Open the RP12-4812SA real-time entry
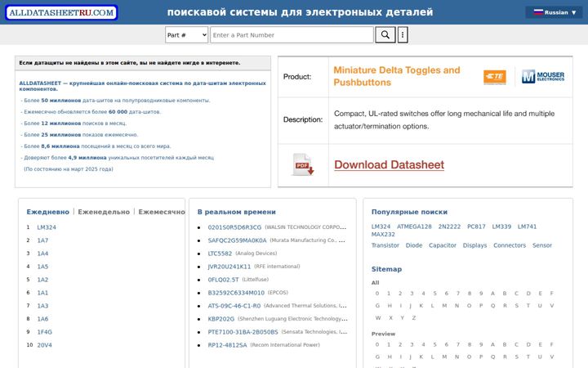Screen dimensions: 588x368 pyautogui.click(x=228, y=345)
